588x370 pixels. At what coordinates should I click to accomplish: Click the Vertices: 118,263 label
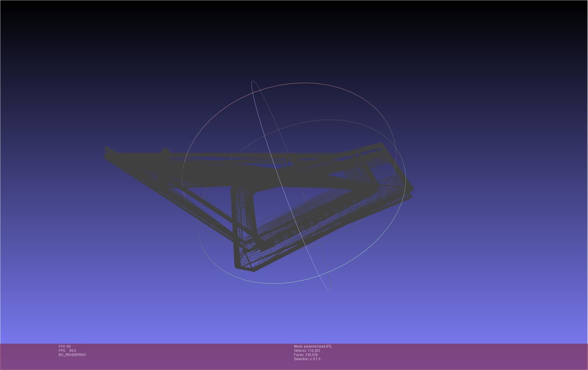pyautogui.click(x=307, y=351)
